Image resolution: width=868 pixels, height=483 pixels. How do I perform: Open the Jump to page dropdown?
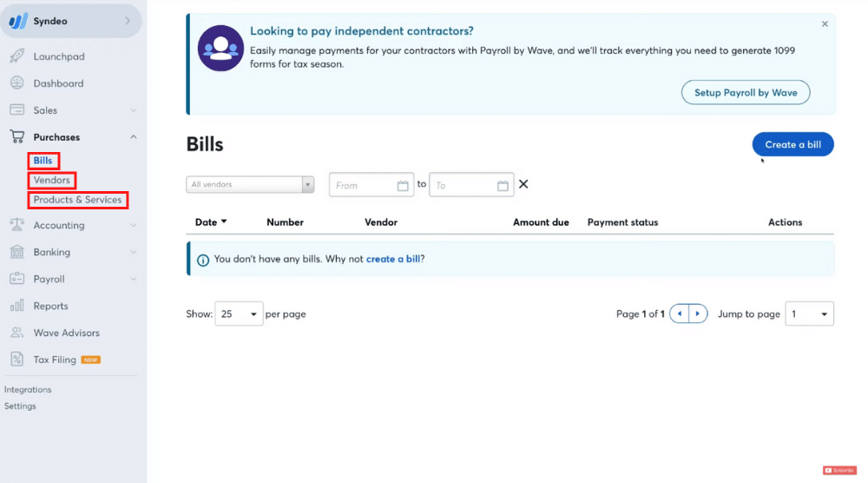[809, 314]
